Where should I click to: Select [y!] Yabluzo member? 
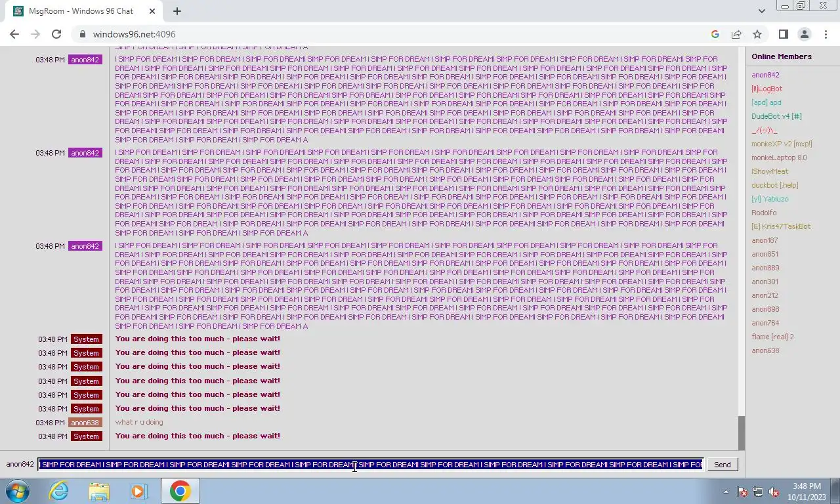[770, 199]
